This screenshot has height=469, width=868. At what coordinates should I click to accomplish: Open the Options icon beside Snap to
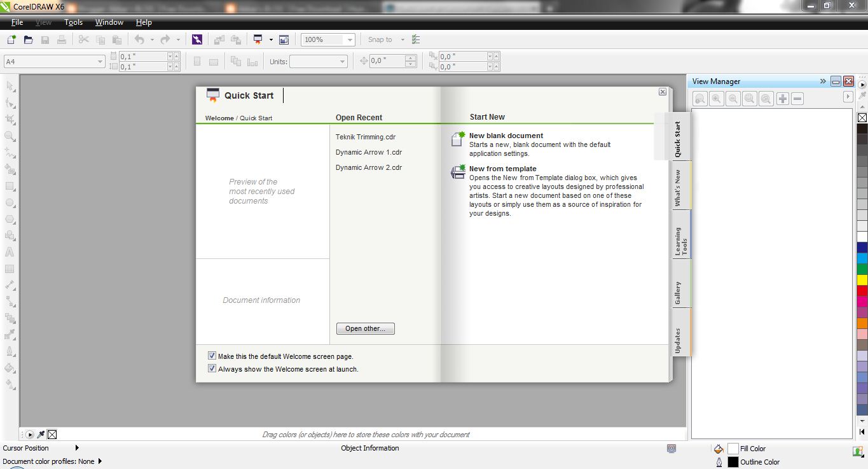click(x=416, y=39)
